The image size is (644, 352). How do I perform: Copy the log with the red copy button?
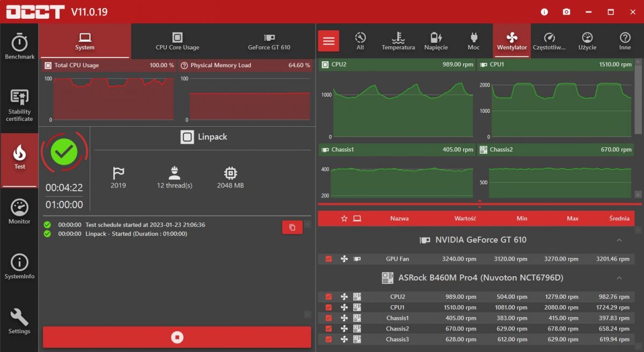pyautogui.click(x=292, y=227)
